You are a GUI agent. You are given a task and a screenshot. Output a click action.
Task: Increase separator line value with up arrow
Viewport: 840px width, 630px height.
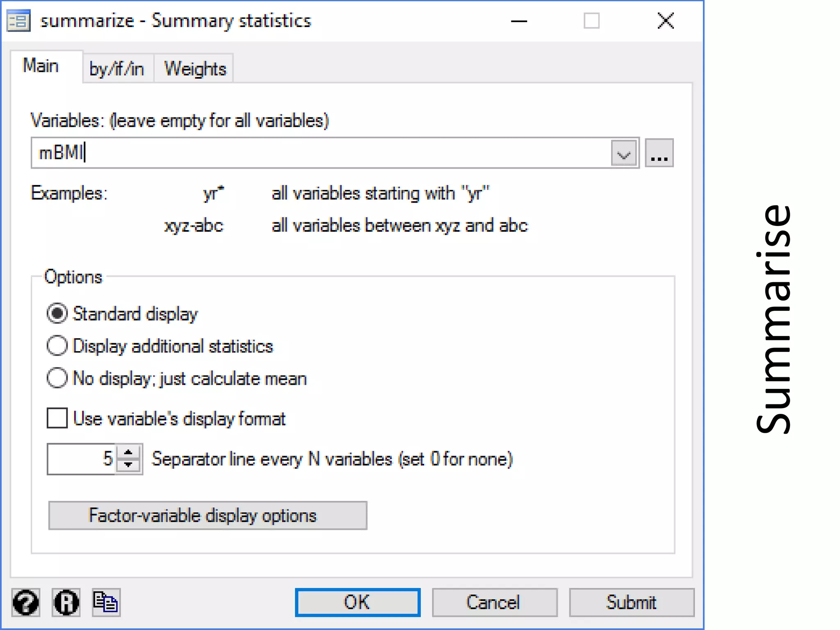click(x=128, y=452)
